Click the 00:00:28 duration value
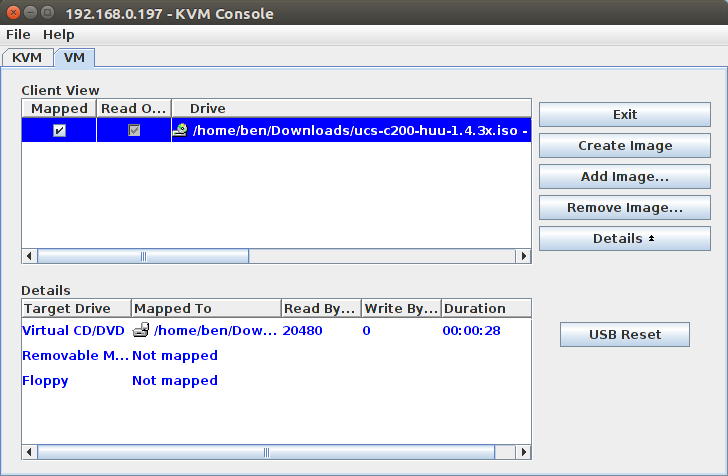 click(x=471, y=331)
